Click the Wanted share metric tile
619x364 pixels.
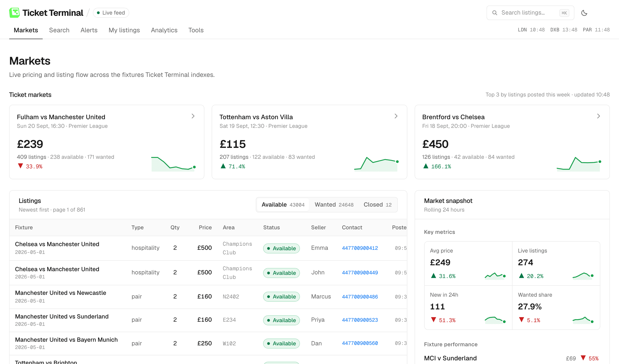(x=556, y=308)
